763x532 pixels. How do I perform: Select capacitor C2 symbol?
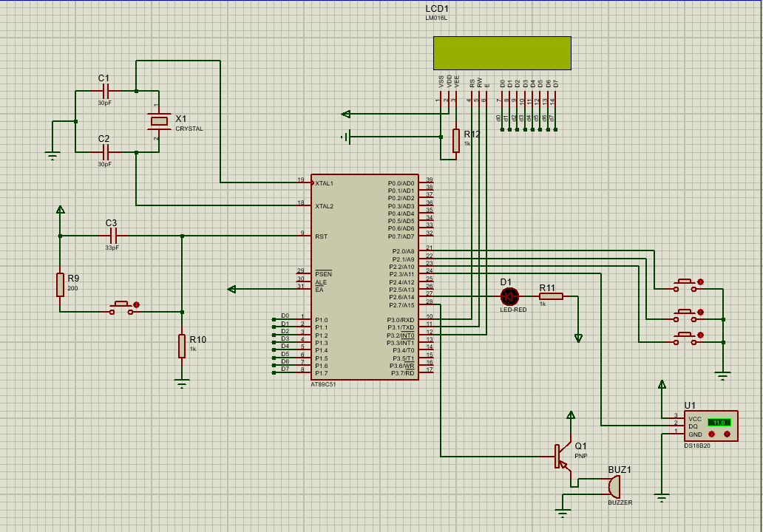107,152
